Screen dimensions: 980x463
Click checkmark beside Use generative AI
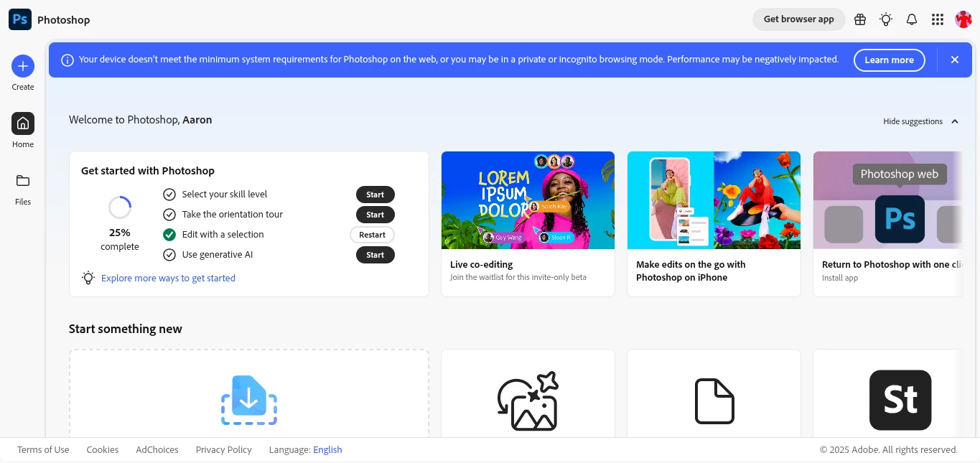169,255
